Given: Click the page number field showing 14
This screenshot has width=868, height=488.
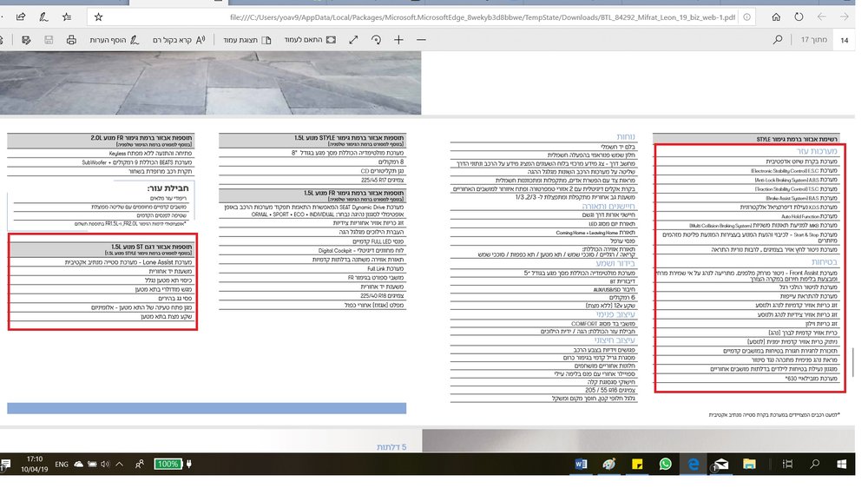Looking at the screenshot, I should 845,40.
